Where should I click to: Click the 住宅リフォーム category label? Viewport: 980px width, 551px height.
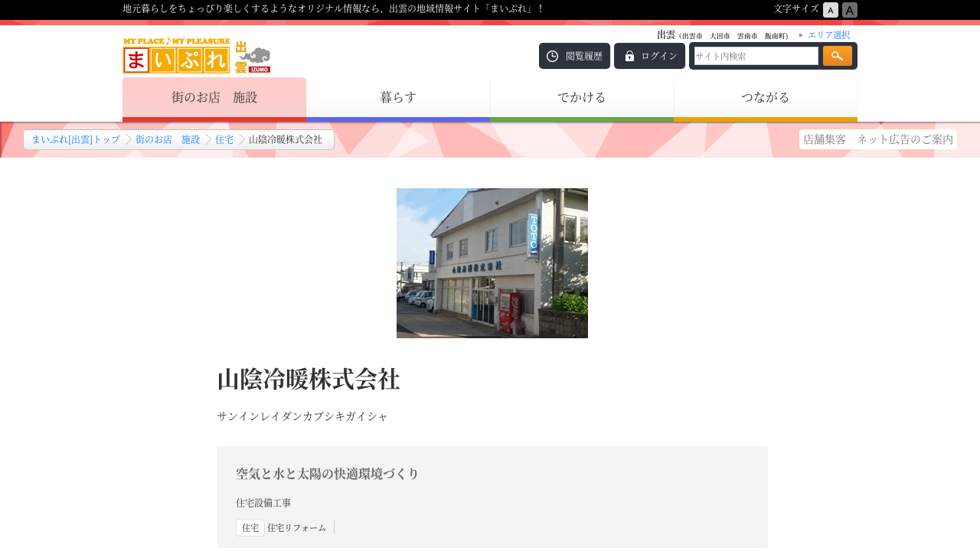[296, 528]
